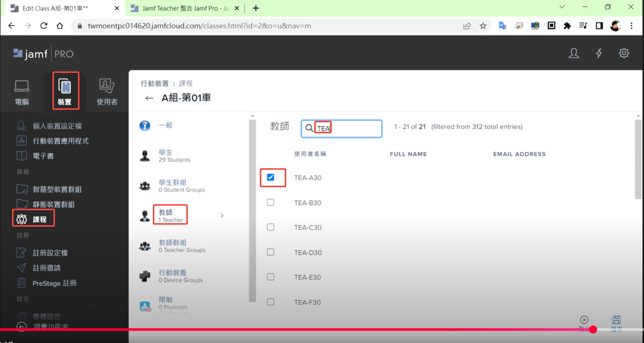Open the 電腦 (Computers) section icon
Screen dimensions: 644x343
pyautogui.click(x=22, y=86)
